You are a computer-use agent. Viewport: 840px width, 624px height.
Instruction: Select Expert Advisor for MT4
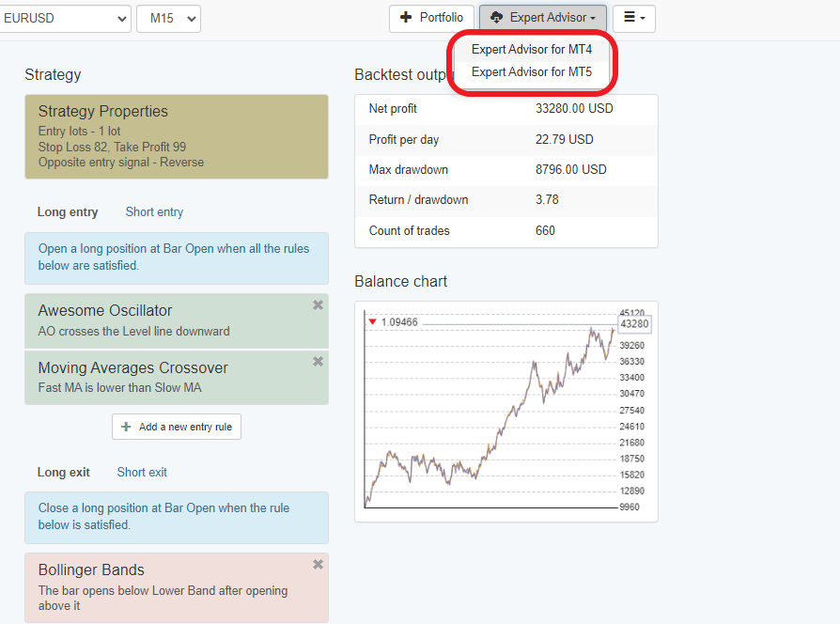click(531, 50)
